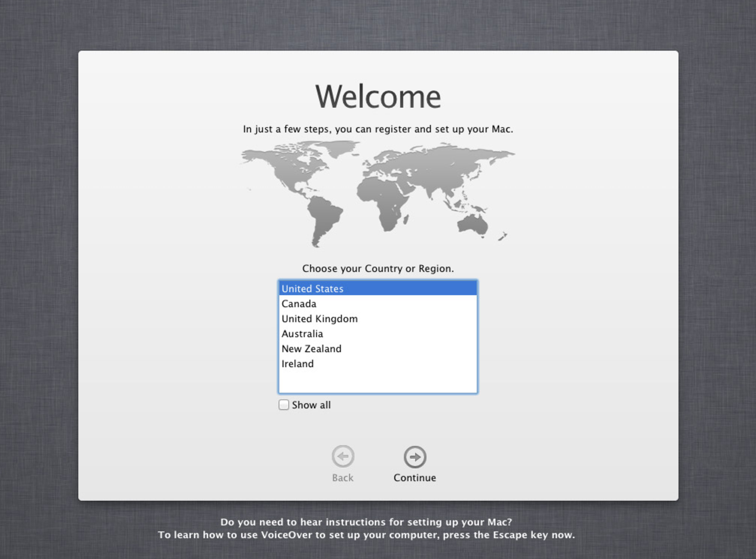
Task: Select Canada in the country list
Action: 378,304
